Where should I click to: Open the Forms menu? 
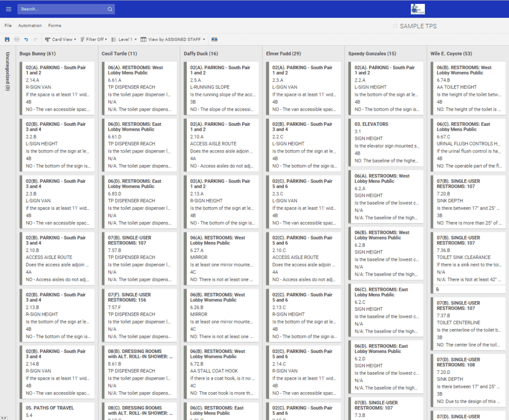tap(55, 25)
